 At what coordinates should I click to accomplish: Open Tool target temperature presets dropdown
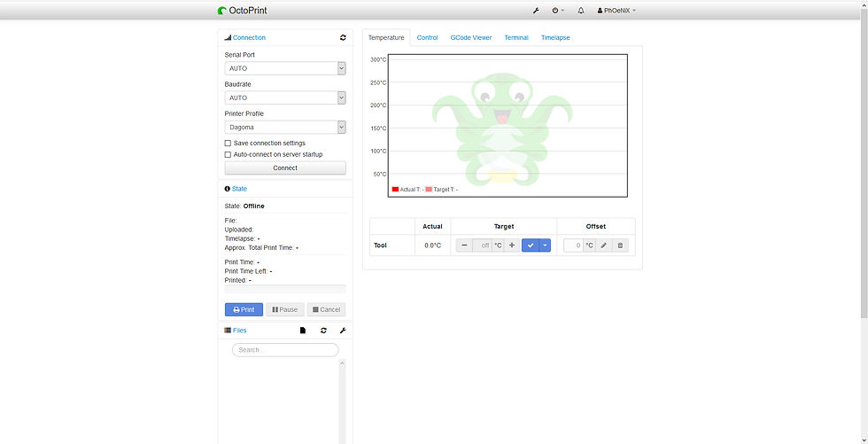545,245
